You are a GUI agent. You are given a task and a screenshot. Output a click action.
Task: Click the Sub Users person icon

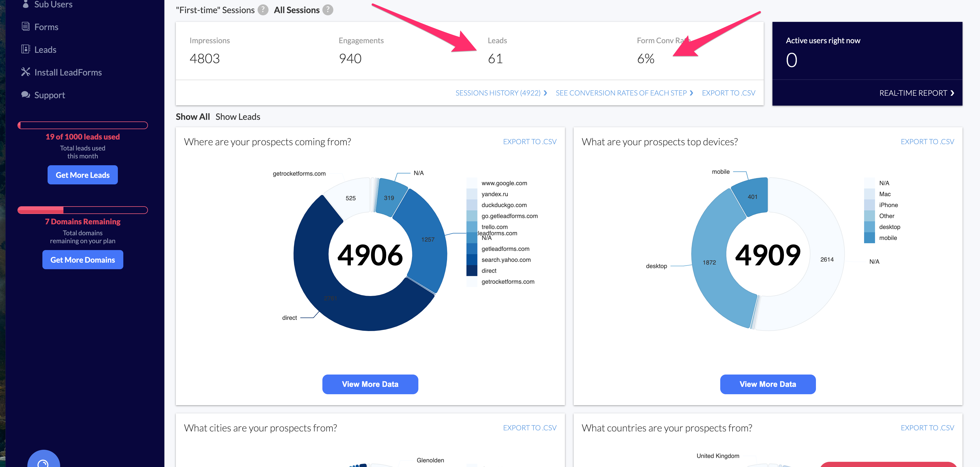click(x=25, y=4)
